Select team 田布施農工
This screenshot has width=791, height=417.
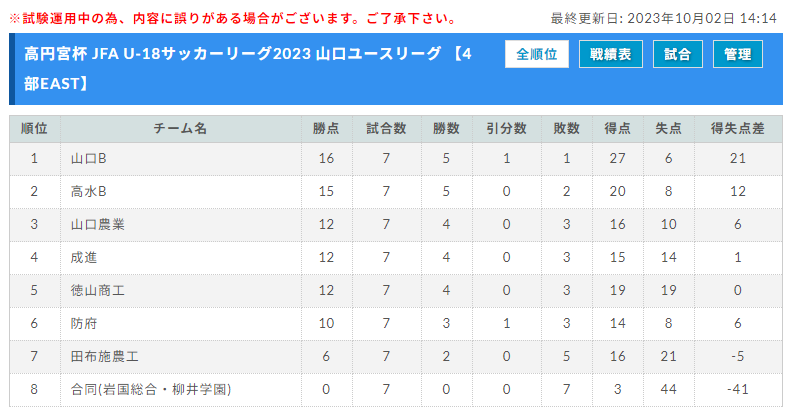(x=104, y=356)
